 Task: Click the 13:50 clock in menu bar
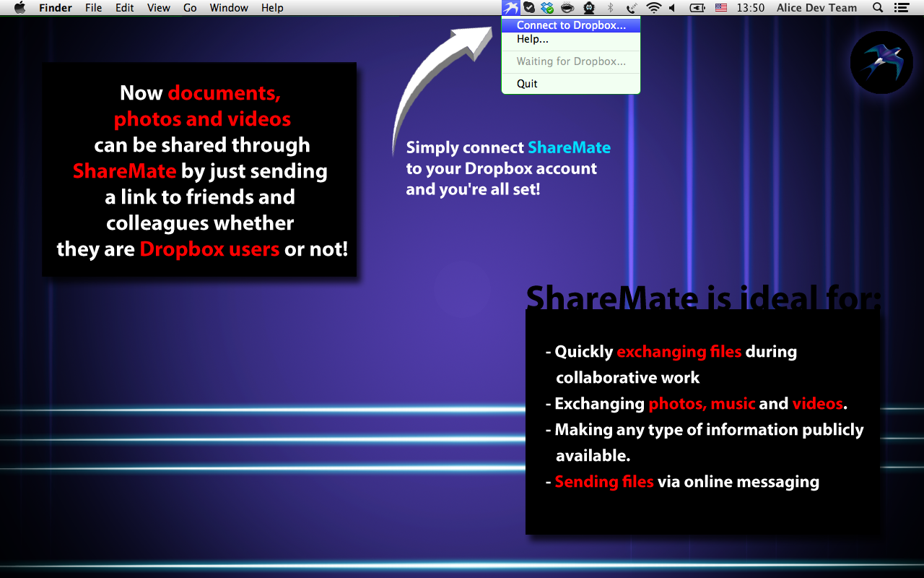point(750,8)
